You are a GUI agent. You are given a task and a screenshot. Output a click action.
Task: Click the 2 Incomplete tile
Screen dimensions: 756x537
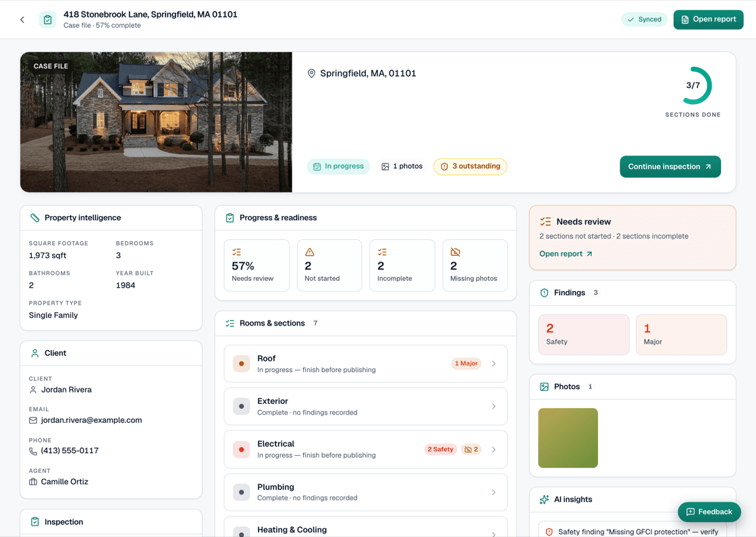[402, 265]
